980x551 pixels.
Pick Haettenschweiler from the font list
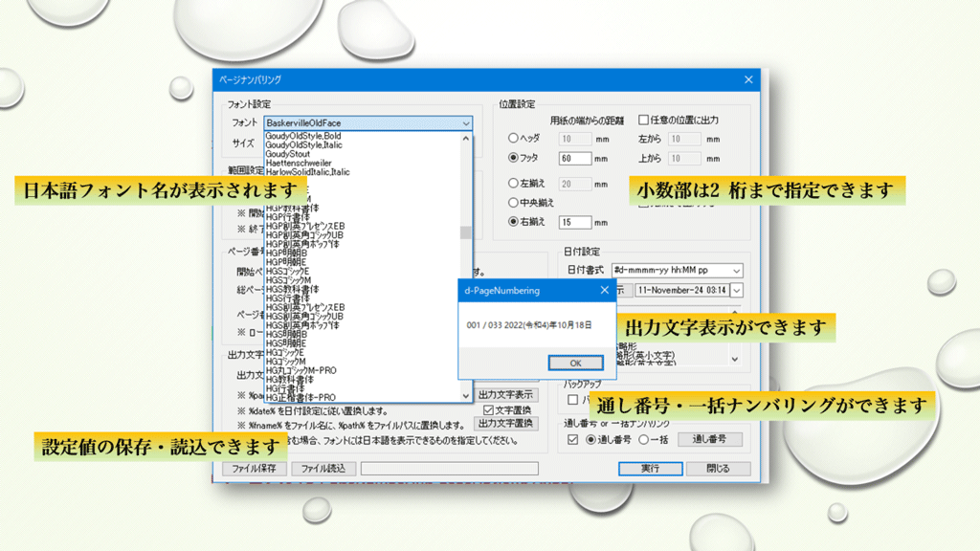(x=299, y=164)
